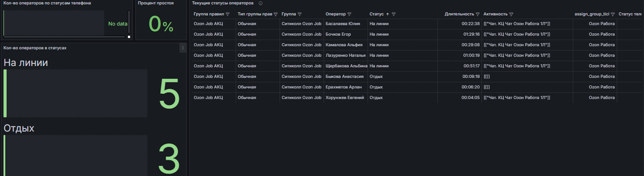
Task: Toggle sort arrow on Статус column
Action: coord(388,14)
